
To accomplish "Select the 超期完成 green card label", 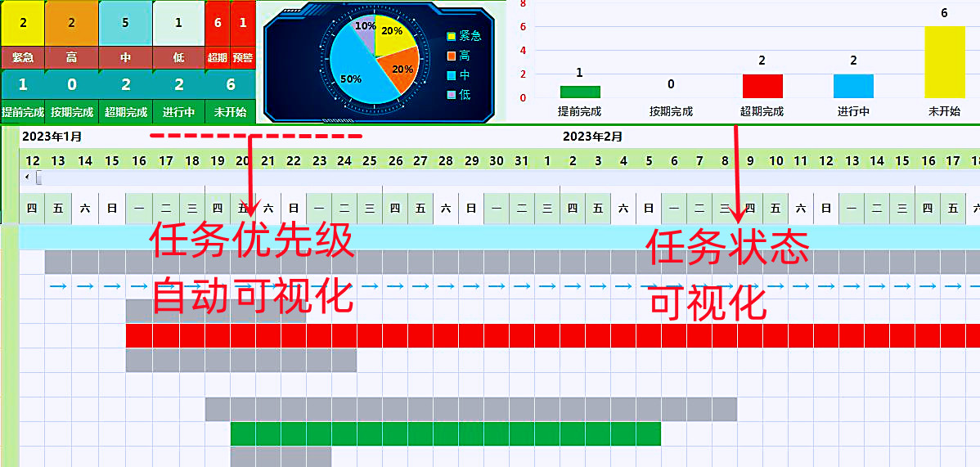I will pos(126,112).
